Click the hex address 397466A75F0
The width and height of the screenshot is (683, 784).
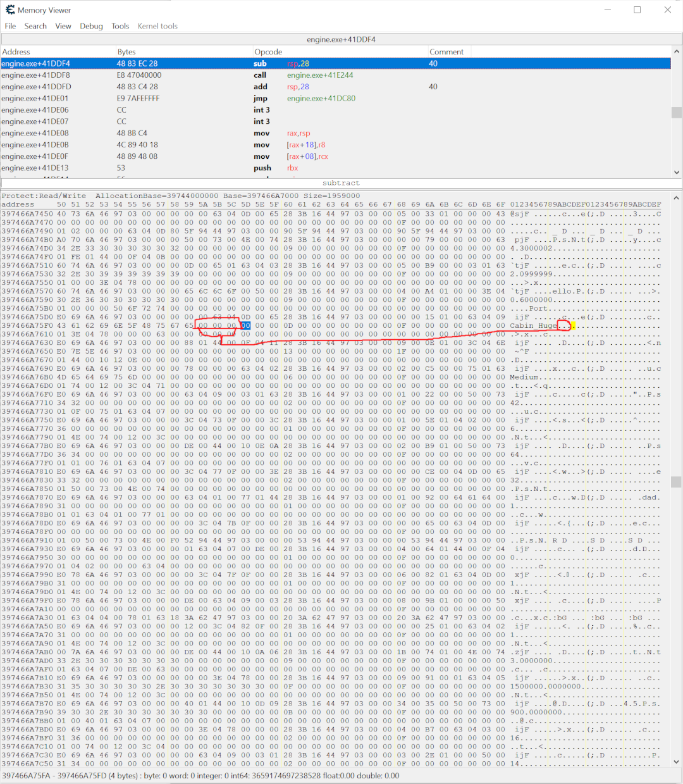(x=27, y=326)
